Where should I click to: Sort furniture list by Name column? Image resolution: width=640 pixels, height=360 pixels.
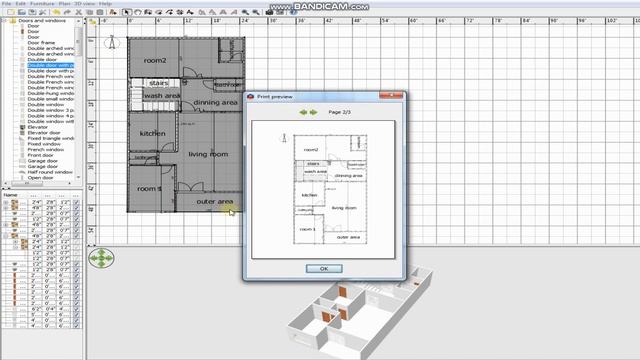click(11, 195)
